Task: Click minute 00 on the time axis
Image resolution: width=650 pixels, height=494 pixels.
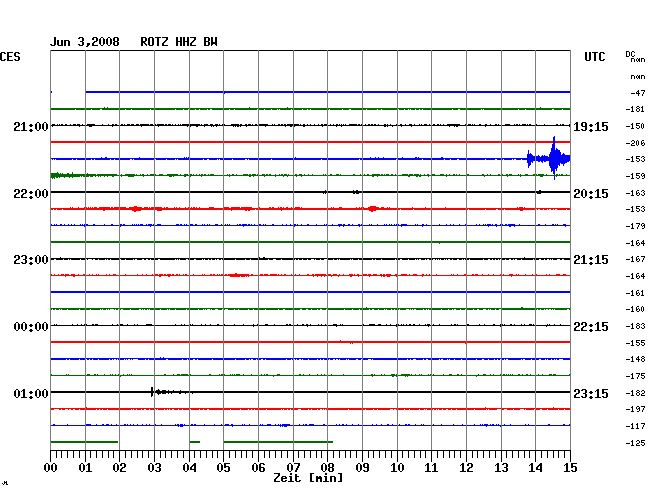Action: pos(50,468)
